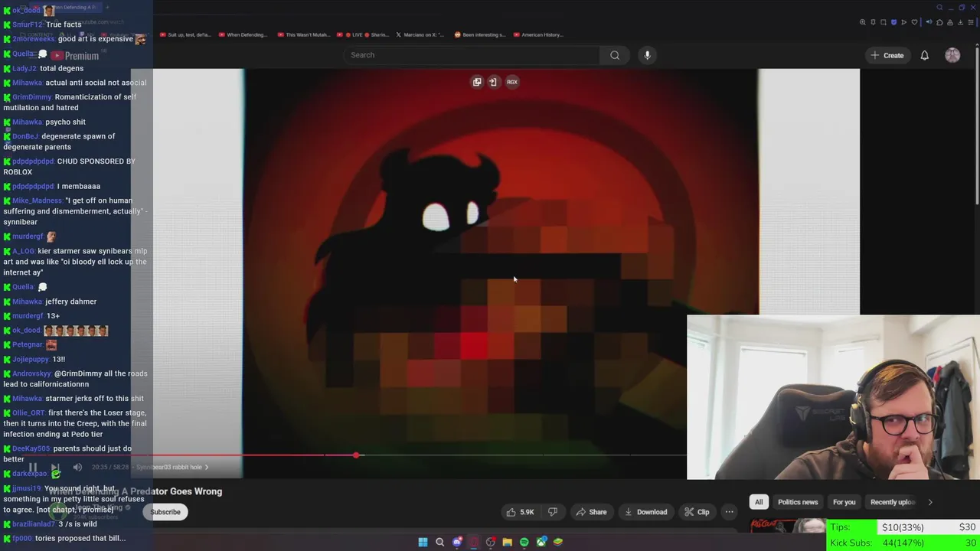This screenshot has width=980, height=551.
Task: Open more actions three-dot menu
Action: pyautogui.click(x=729, y=512)
